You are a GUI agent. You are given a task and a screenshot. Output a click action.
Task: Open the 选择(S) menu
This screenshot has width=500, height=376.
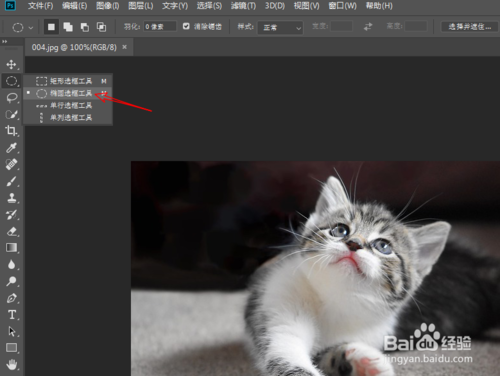[x=209, y=6]
